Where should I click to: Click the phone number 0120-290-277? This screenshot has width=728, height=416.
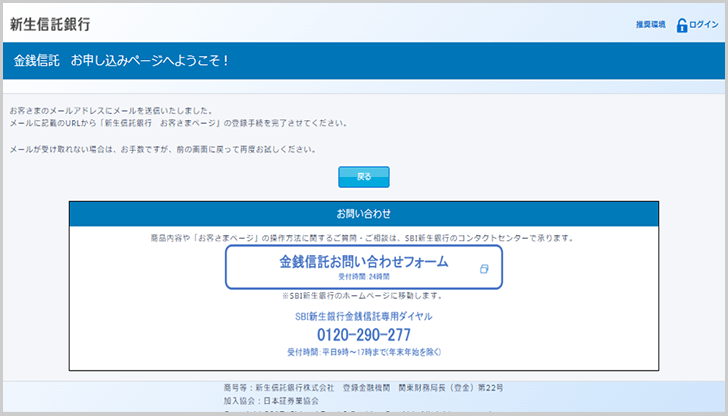[364, 334]
